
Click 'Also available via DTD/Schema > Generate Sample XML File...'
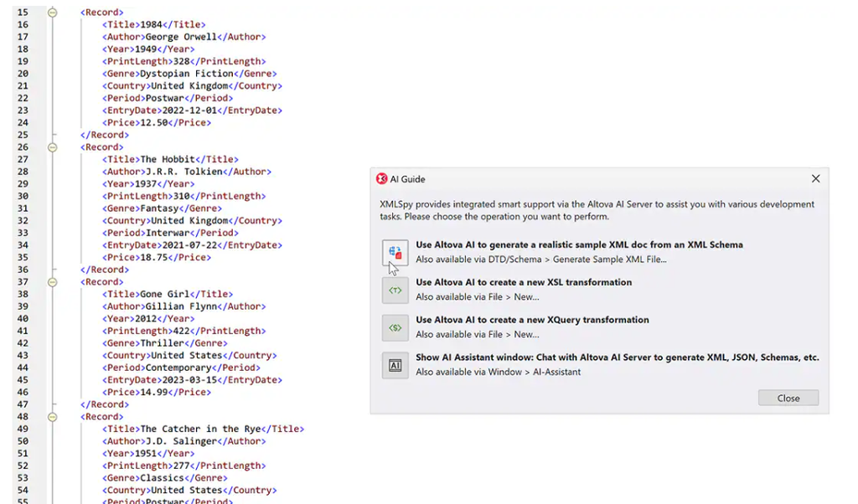click(541, 260)
